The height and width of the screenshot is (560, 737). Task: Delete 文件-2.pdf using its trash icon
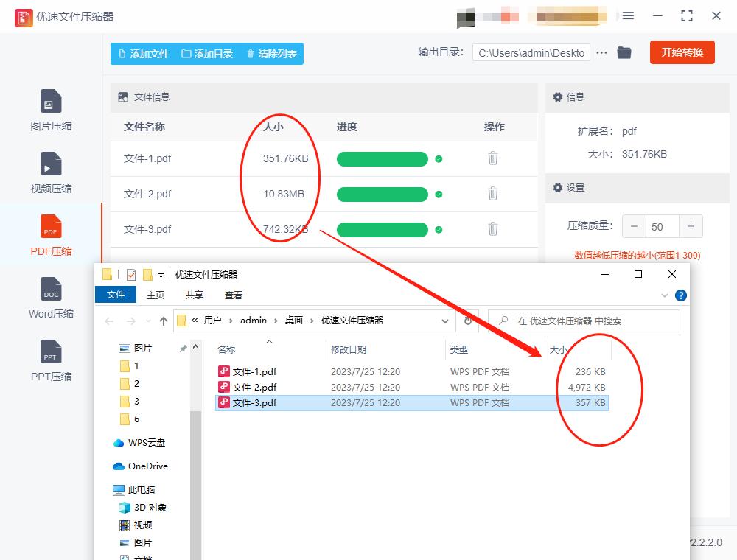click(x=492, y=194)
